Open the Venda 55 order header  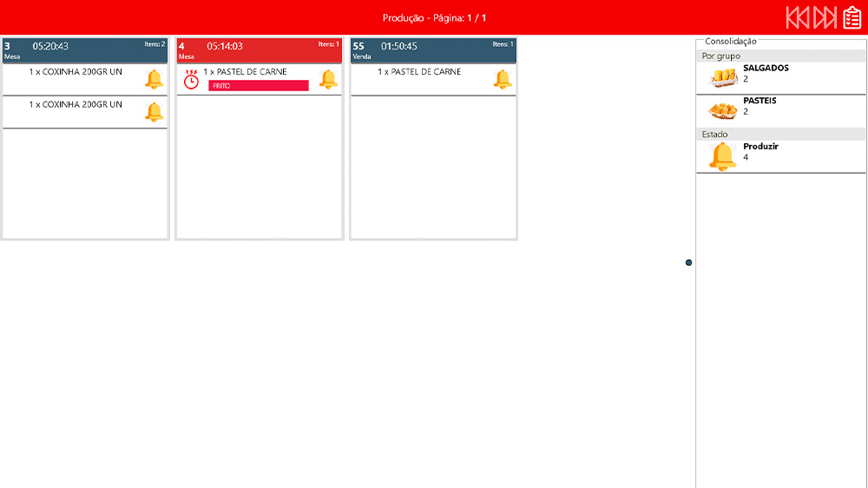433,49
